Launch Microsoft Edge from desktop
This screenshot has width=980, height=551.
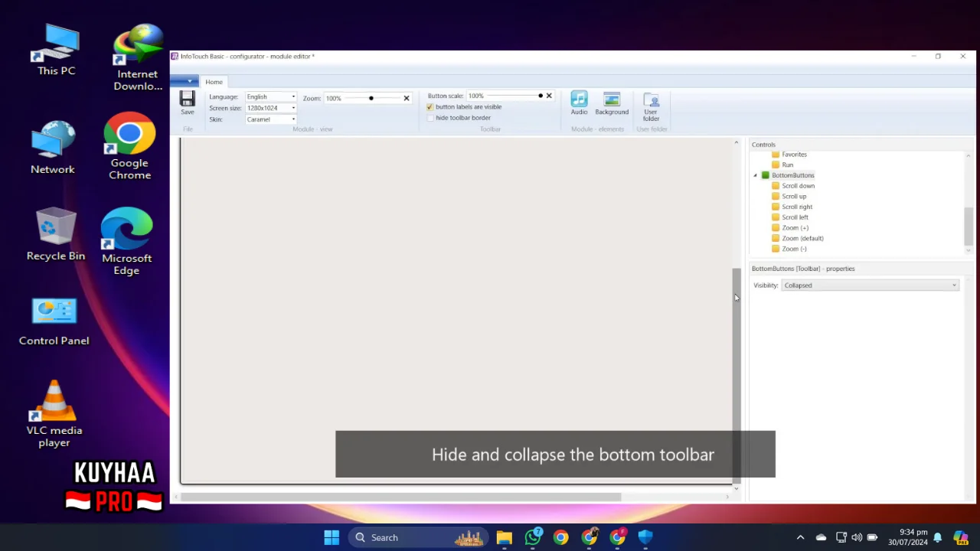(x=126, y=241)
